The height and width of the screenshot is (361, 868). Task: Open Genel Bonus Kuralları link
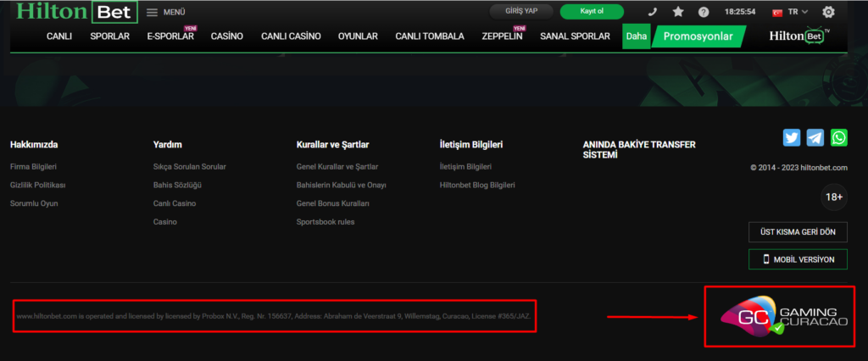[x=332, y=203]
